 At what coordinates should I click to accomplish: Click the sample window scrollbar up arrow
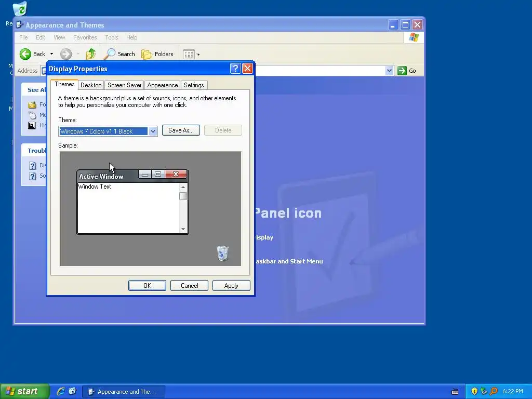tap(183, 187)
